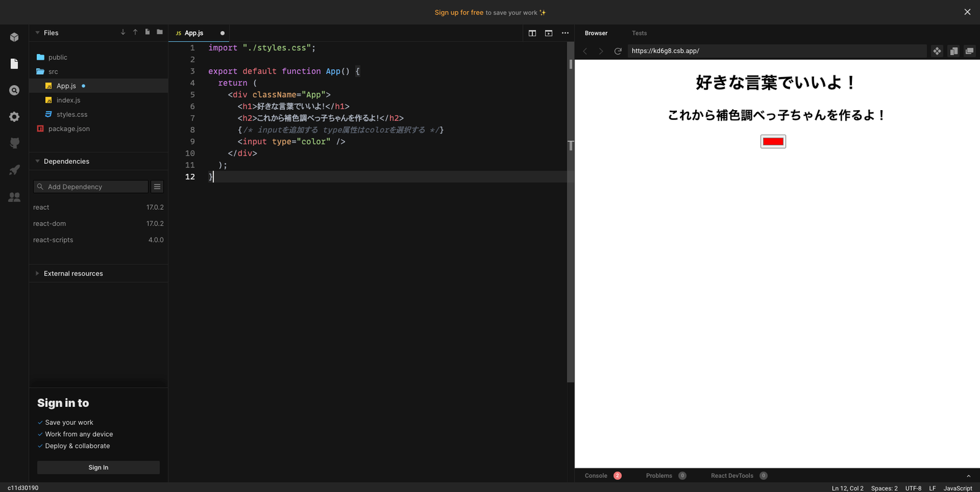
Task: Click the download arrow in Files header
Action: pyautogui.click(x=123, y=32)
